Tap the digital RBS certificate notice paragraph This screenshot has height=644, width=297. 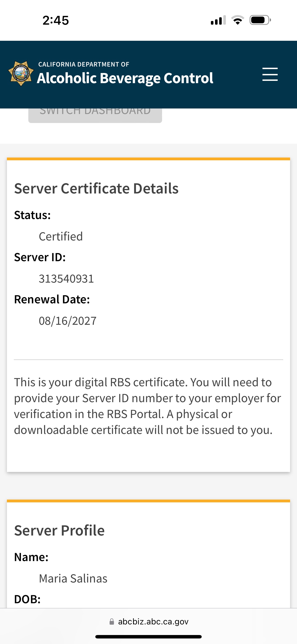148,406
